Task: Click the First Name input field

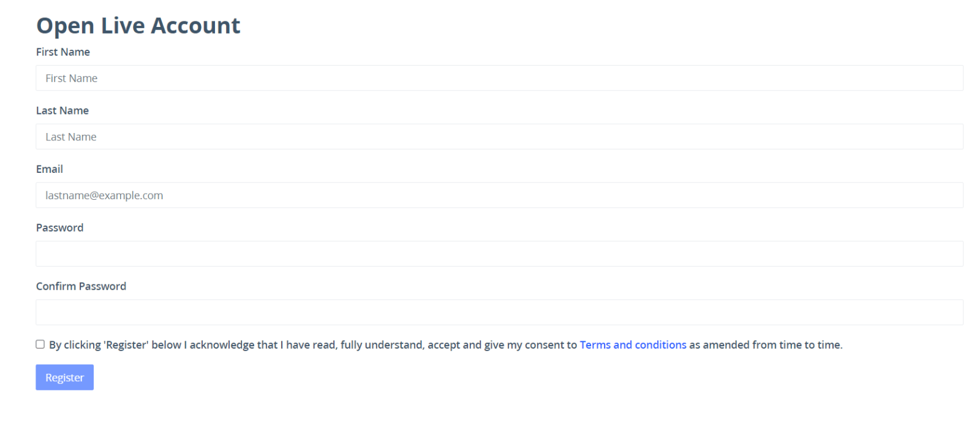Action: [x=499, y=78]
